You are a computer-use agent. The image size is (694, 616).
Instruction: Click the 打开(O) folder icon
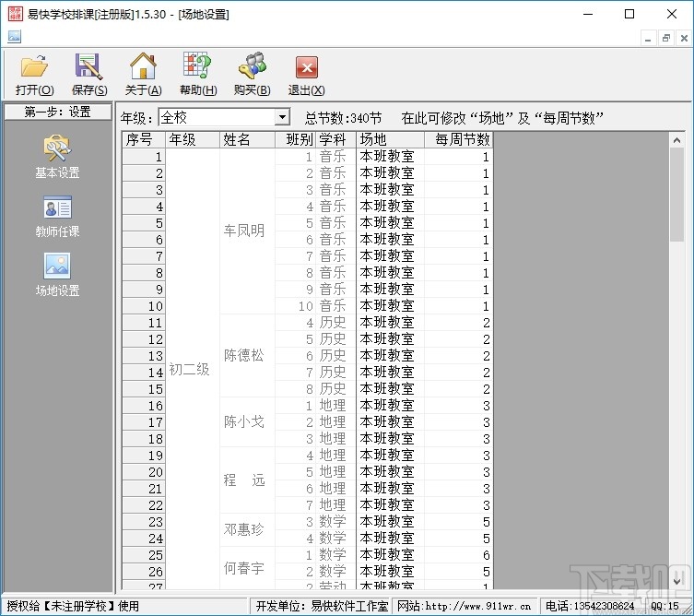pos(34,66)
